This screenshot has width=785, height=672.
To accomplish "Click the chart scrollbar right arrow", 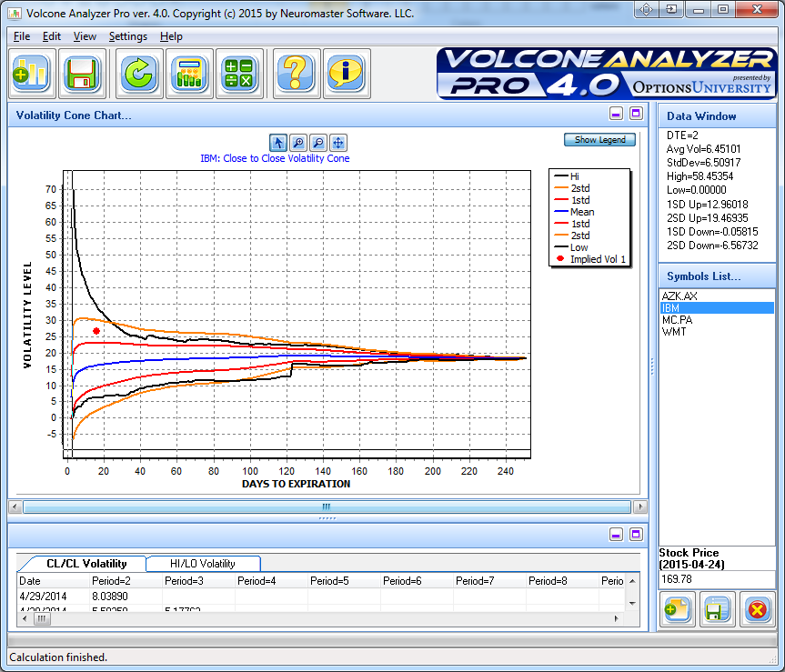I will tap(640, 507).
